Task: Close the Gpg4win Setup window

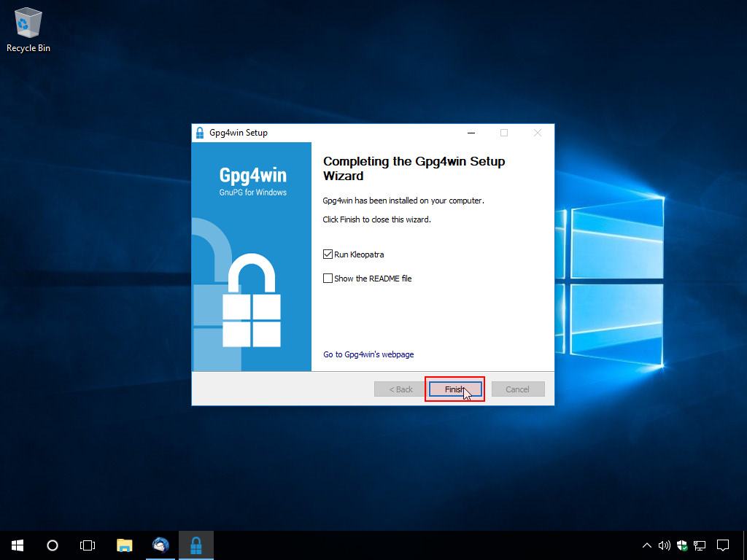Action: coord(538,133)
